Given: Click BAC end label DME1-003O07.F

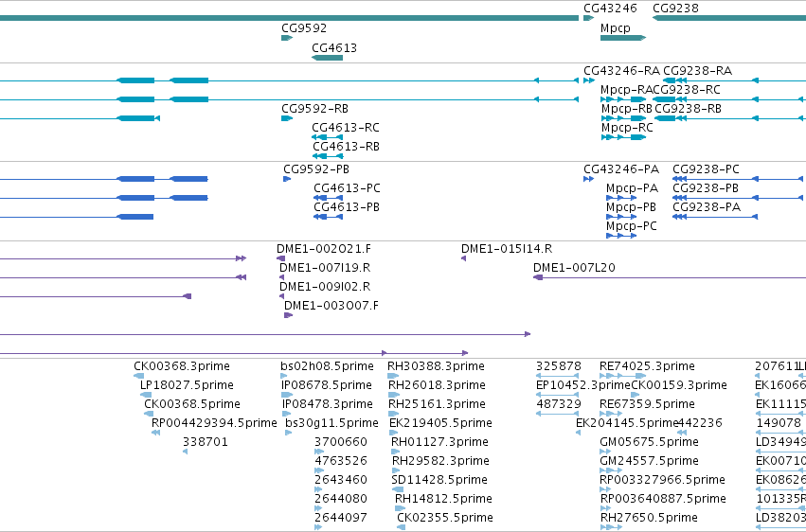Looking at the screenshot, I should tap(331, 306).
